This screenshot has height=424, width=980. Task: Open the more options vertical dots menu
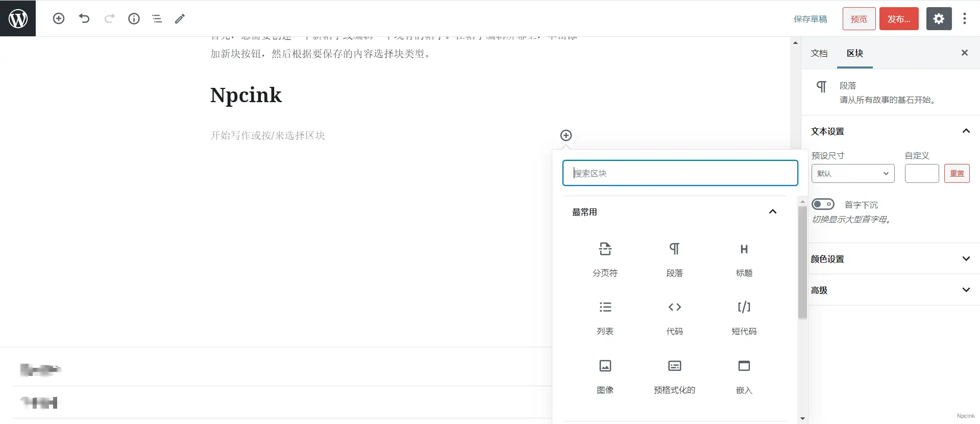pyautogui.click(x=964, y=19)
